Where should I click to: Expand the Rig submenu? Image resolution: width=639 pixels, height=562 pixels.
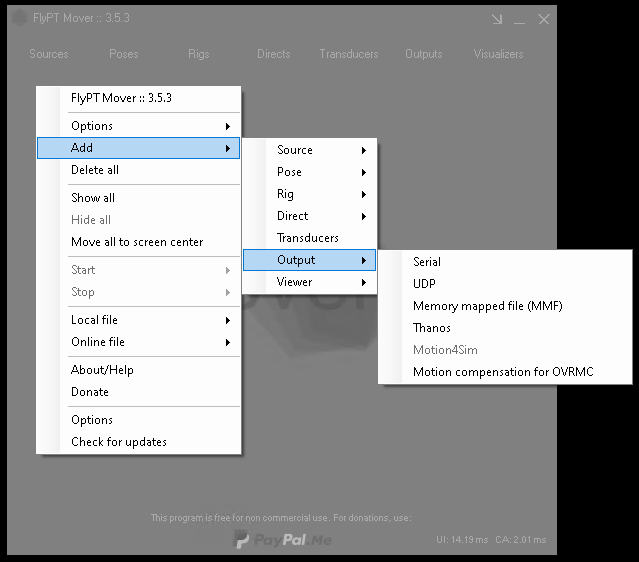coord(309,194)
